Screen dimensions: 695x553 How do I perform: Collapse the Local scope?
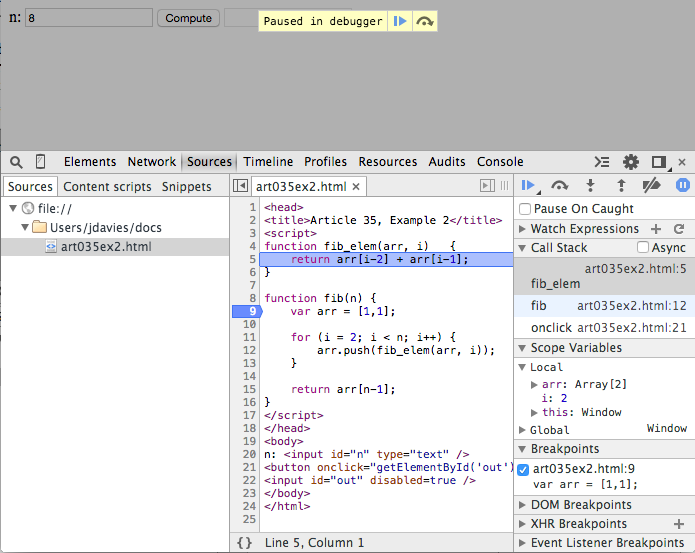click(x=522, y=367)
